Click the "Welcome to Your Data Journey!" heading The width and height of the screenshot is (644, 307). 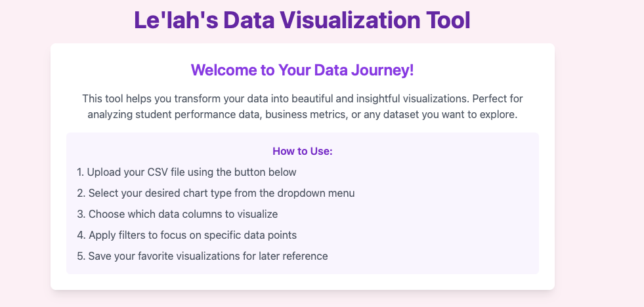pyautogui.click(x=302, y=70)
